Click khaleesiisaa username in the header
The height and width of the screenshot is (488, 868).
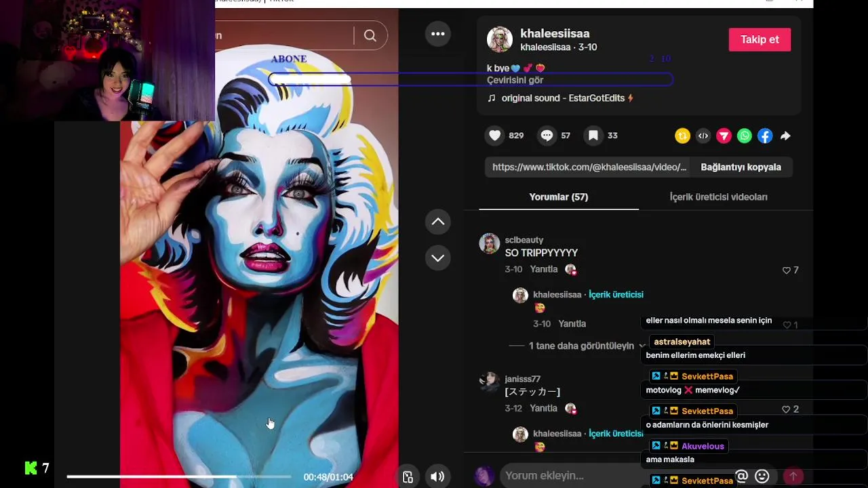[x=555, y=33]
